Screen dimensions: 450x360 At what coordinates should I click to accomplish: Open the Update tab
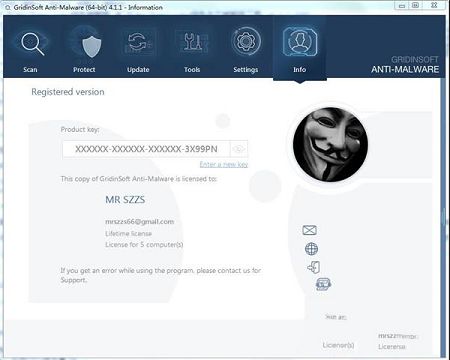(138, 50)
